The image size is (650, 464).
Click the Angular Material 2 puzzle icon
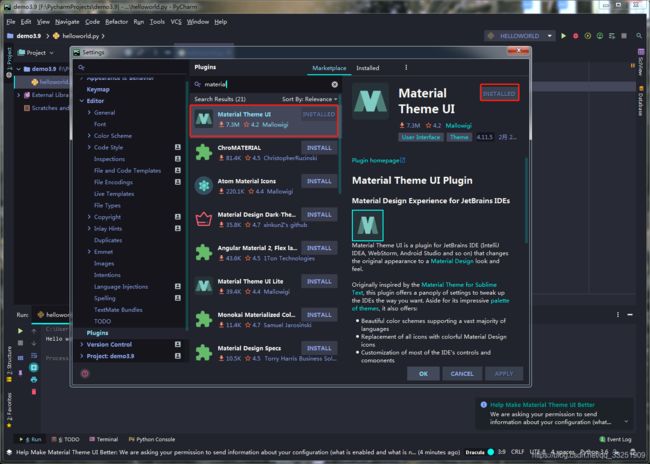(204, 253)
